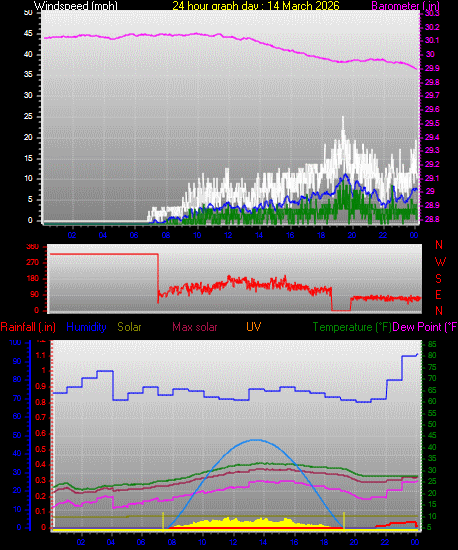
Task: Click the "30.1" barometer axis value
Action: [x=432, y=40]
